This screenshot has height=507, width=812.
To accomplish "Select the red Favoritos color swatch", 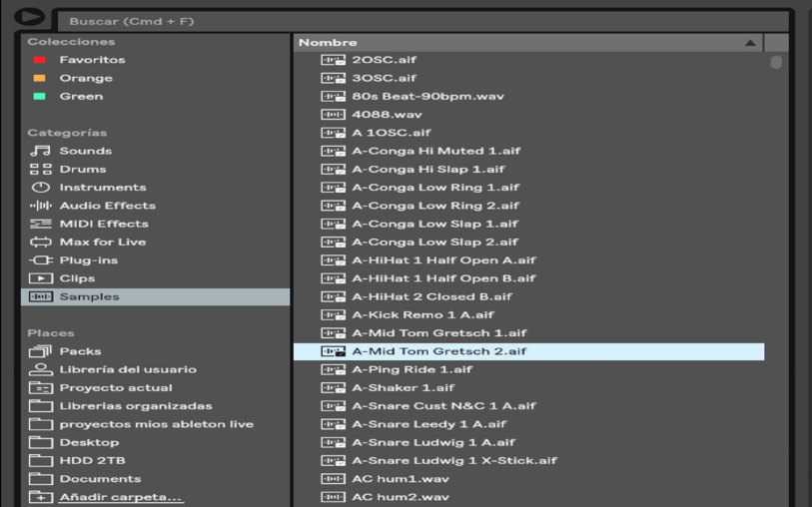I will pos(39,60).
